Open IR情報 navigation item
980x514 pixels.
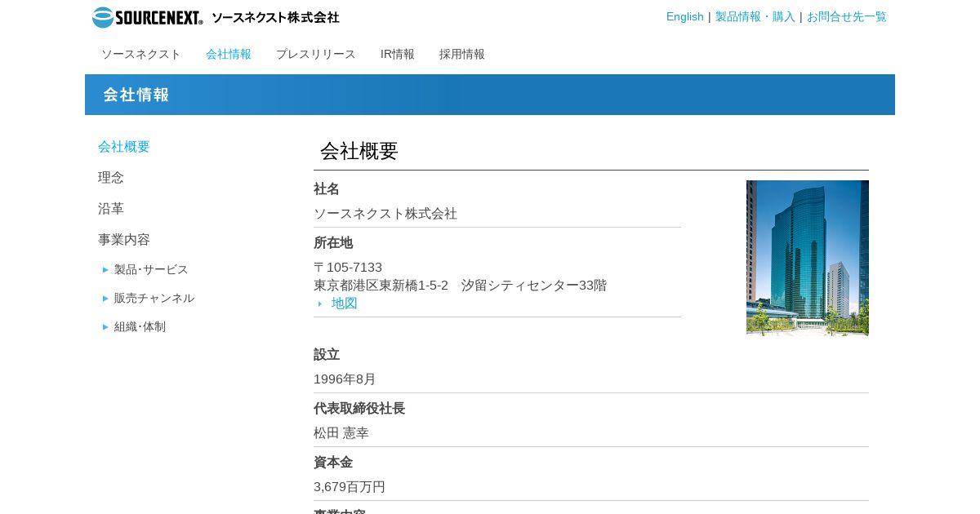click(x=398, y=54)
